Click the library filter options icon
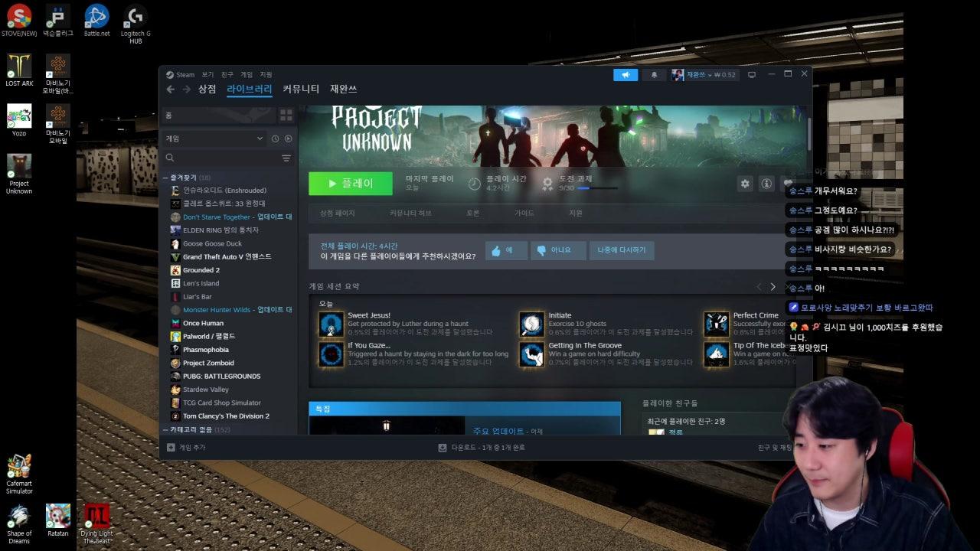The height and width of the screenshot is (551, 980). (286, 158)
